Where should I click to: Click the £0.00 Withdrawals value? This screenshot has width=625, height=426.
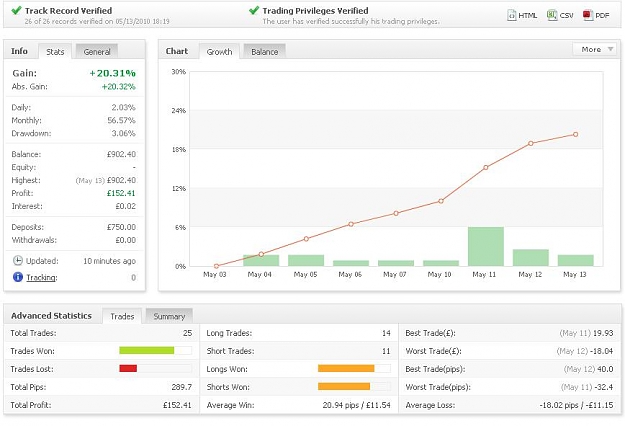pos(126,240)
